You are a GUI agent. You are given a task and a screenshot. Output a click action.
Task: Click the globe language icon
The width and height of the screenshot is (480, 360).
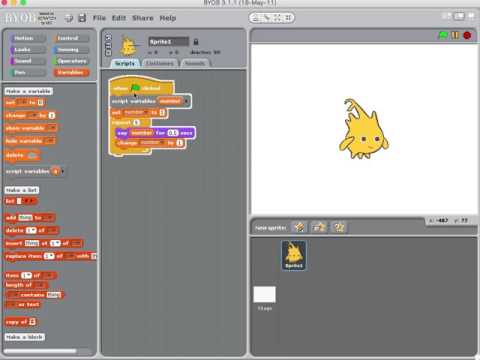click(69, 18)
